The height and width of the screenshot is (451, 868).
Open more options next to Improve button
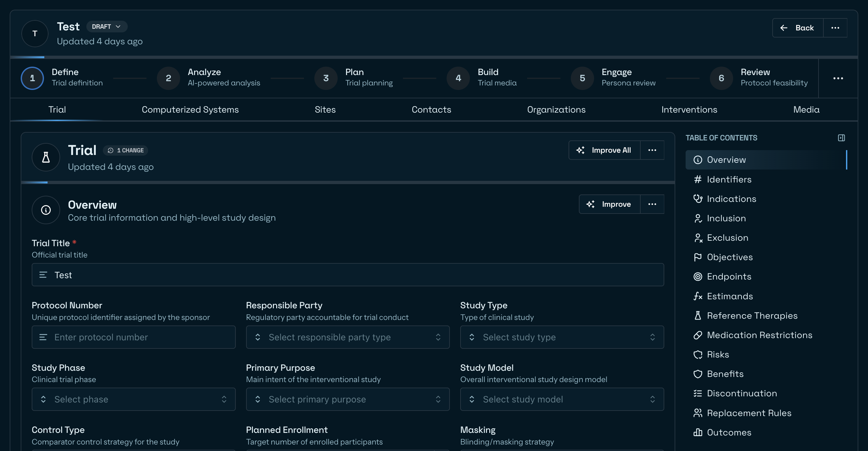point(652,204)
